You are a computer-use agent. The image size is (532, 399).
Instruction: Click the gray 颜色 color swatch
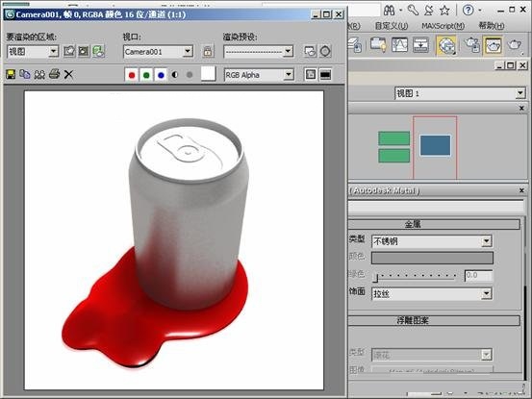click(x=432, y=258)
